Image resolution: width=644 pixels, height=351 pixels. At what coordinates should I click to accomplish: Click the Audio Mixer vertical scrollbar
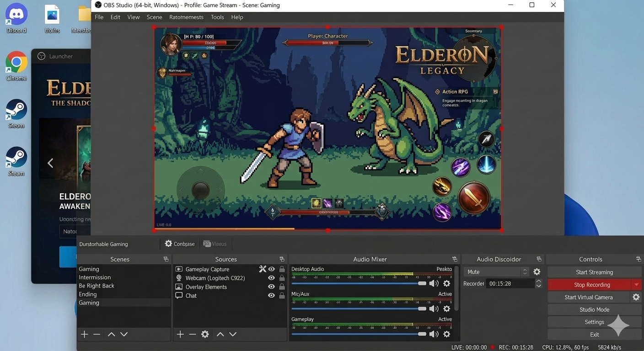click(456, 289)
